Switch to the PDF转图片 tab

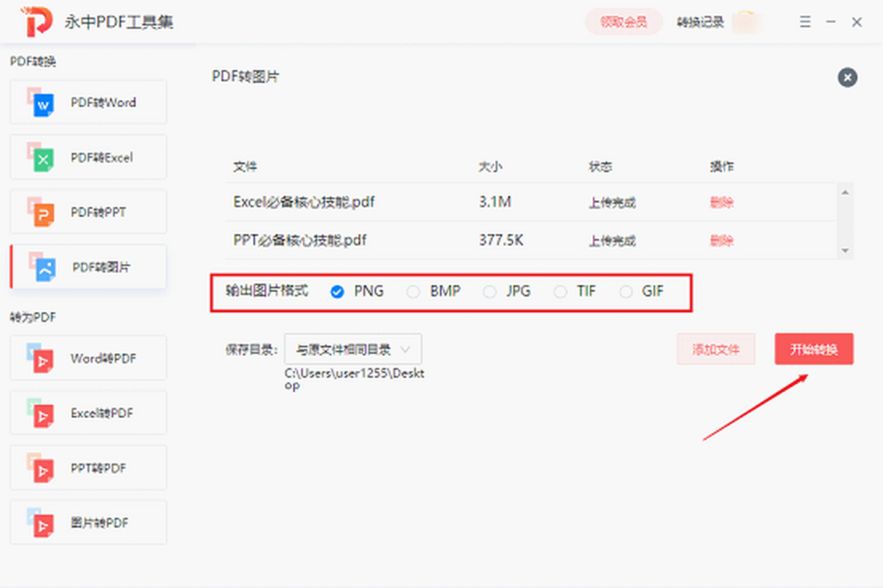click(x=88, y=266)
